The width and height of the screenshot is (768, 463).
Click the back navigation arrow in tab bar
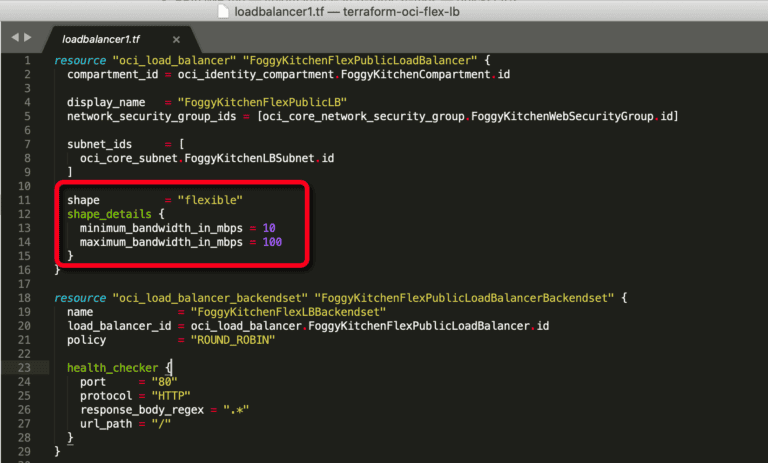[15, 37]
